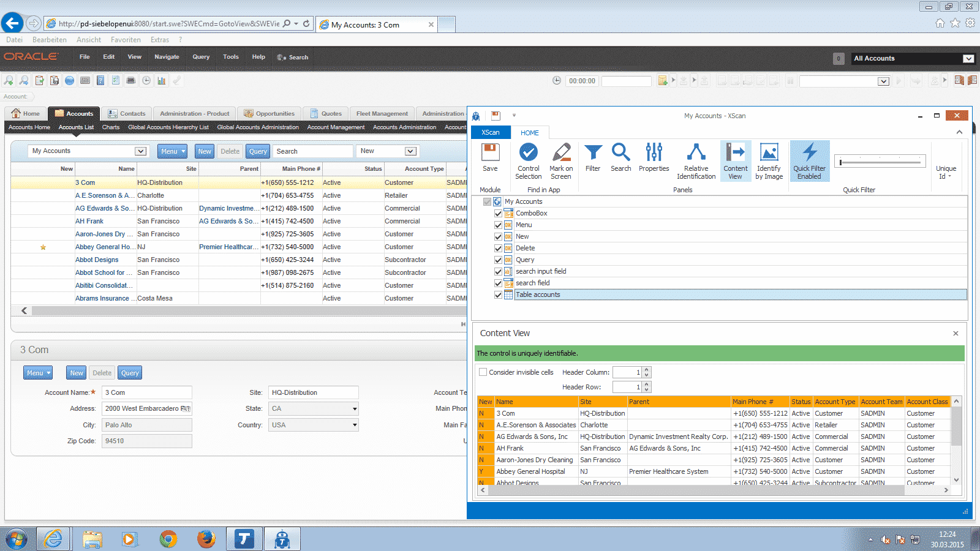Click the Query button in accounts list

tap(258, 151)
